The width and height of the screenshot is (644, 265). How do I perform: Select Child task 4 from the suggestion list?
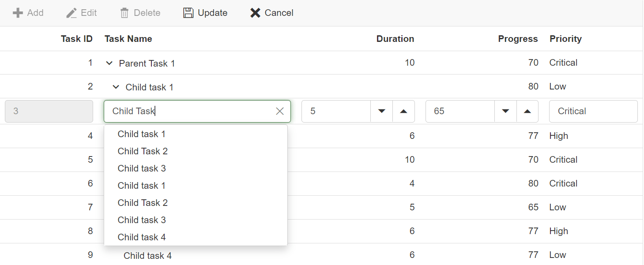(x=141, y=237)
